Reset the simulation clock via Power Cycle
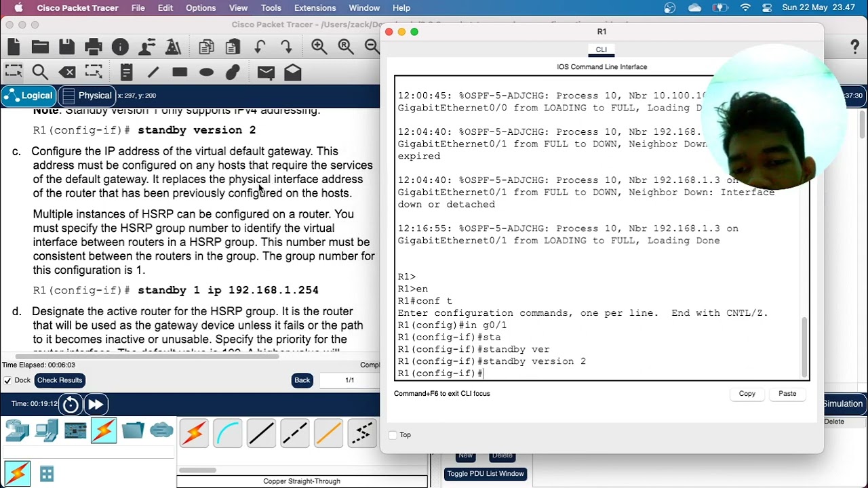The height and width of the screenshot is (488, 868). tap(71, 405)
